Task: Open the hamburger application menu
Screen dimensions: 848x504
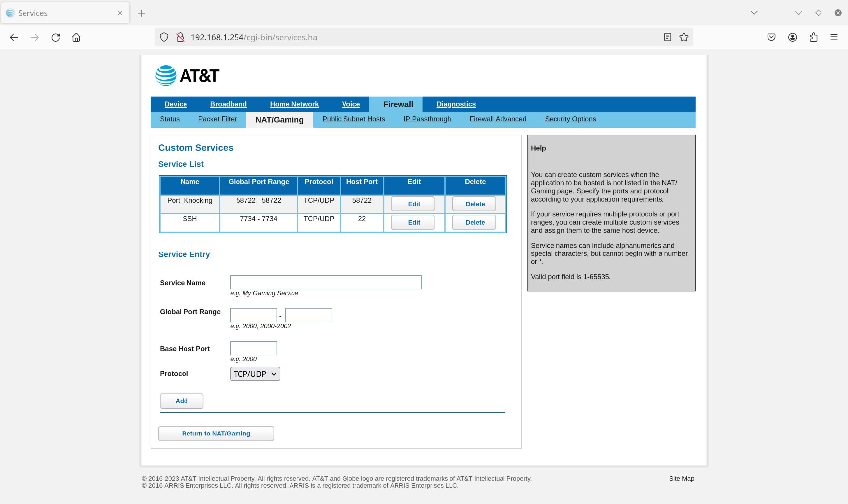Action: [834, 37]
